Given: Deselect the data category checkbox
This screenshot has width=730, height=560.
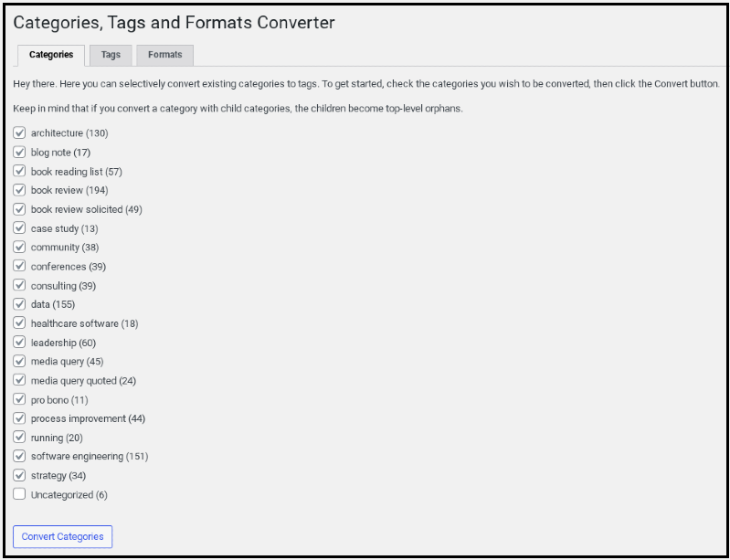Looking at the screenshot, I should (19, 304).
